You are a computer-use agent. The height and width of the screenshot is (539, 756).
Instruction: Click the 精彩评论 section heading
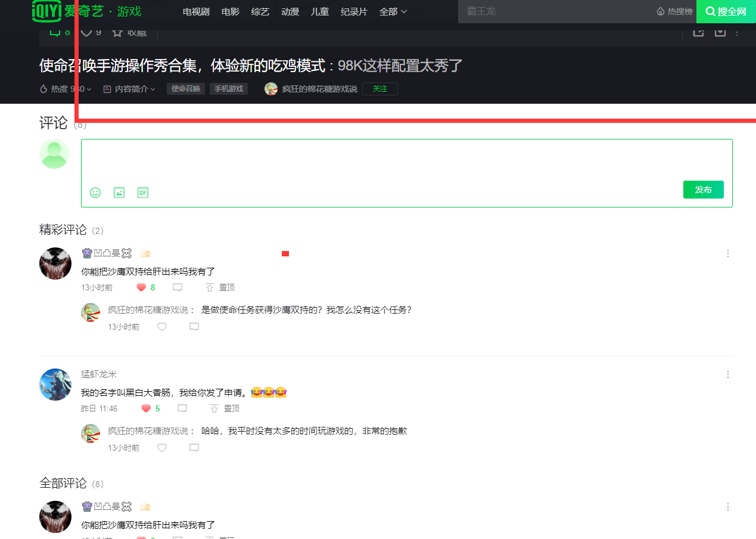pos(63,230)
